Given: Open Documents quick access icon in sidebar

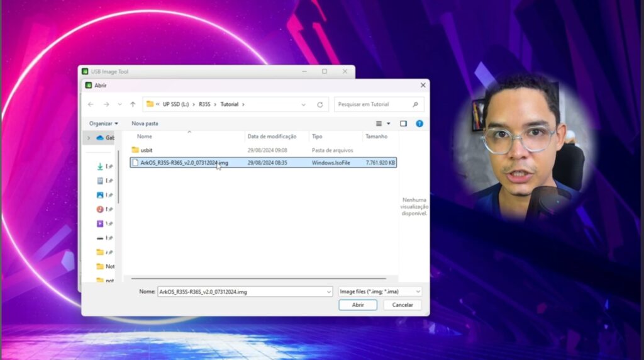Looking at the screenshot, I should coord(100,181).
